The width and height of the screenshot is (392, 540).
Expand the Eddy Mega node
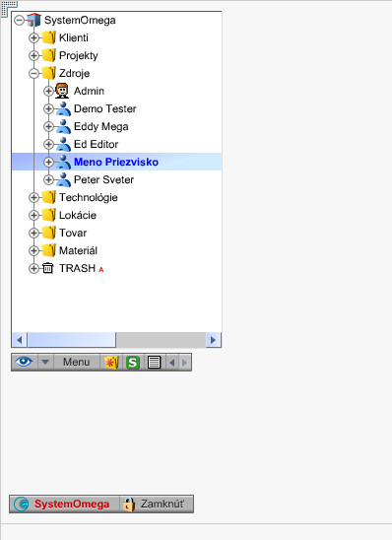coord(48,126)
